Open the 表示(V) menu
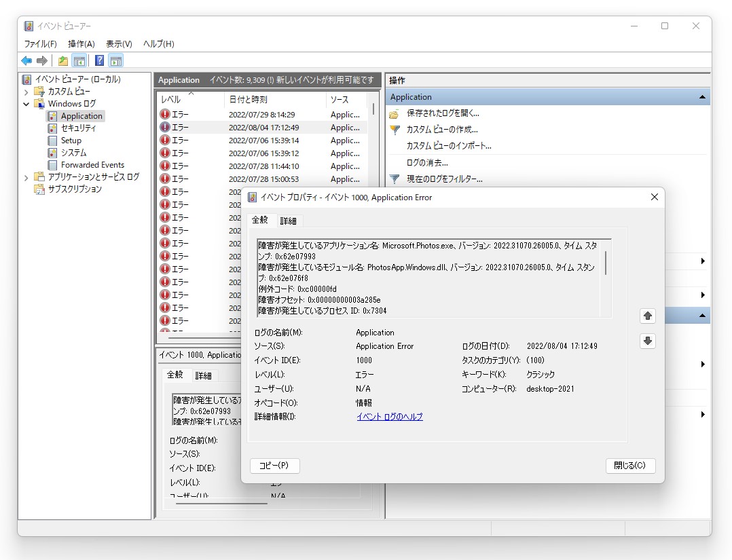The height and width of the screenshot is (560, 732). click(x=119, y=44)
